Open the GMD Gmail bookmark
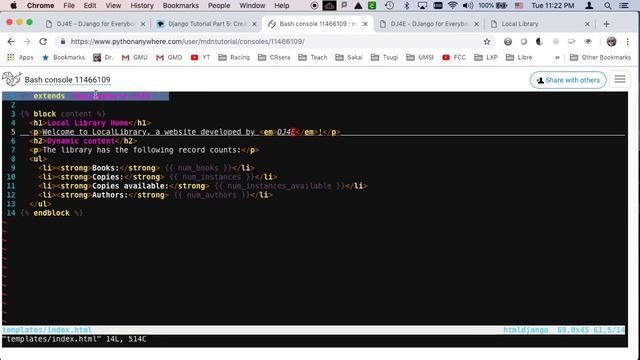This screenshot has width=640, height=360. pyautogui.click(x=169, y=58)
